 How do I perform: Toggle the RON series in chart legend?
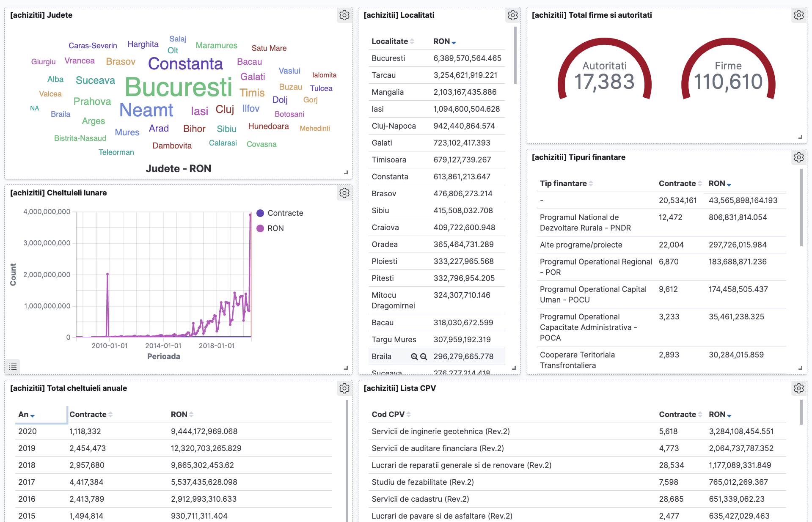270,228
